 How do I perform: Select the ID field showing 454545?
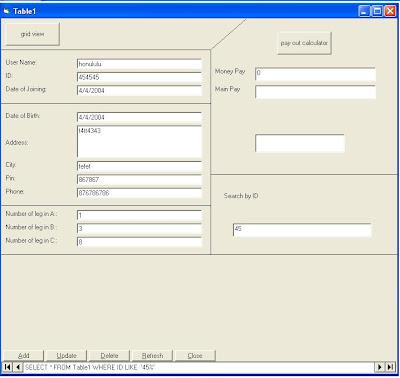pos(139,77)
